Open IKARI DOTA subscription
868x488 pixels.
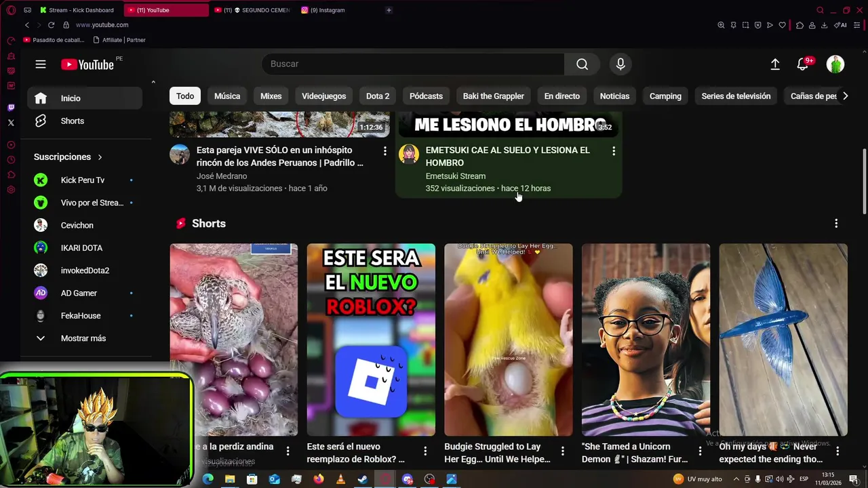(85, 248)
